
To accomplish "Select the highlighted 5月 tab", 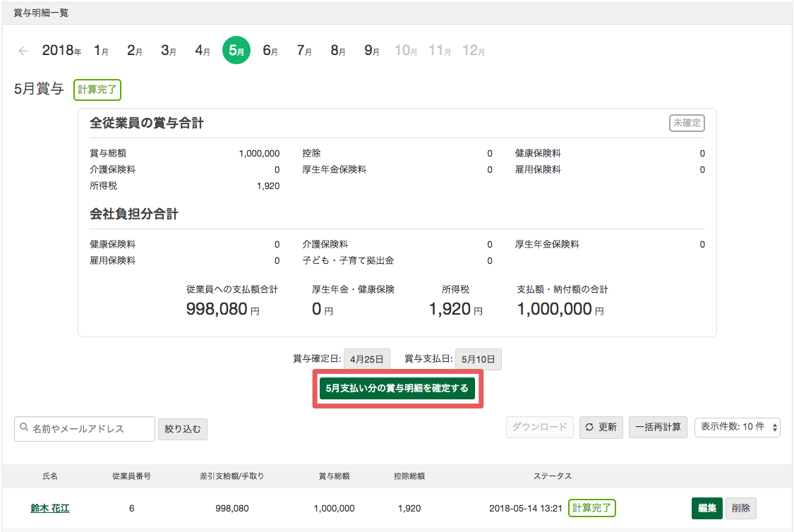I will coord(236,51).
